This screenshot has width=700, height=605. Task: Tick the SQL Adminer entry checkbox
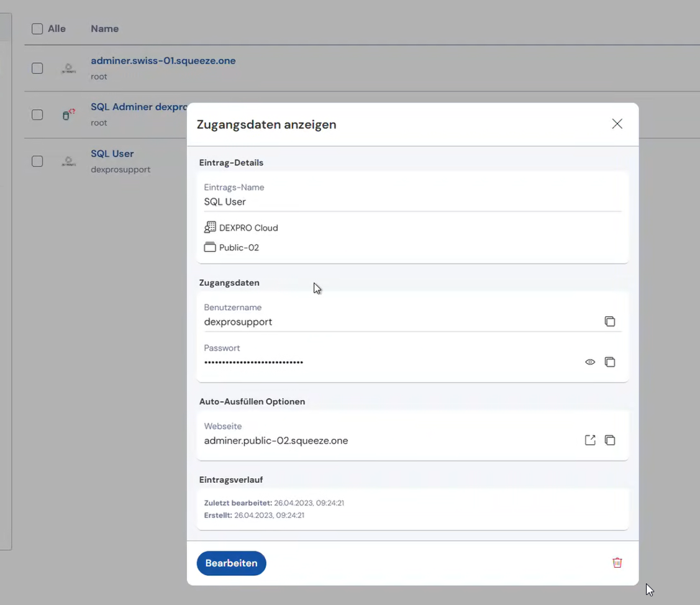click(x=37, y=114)
